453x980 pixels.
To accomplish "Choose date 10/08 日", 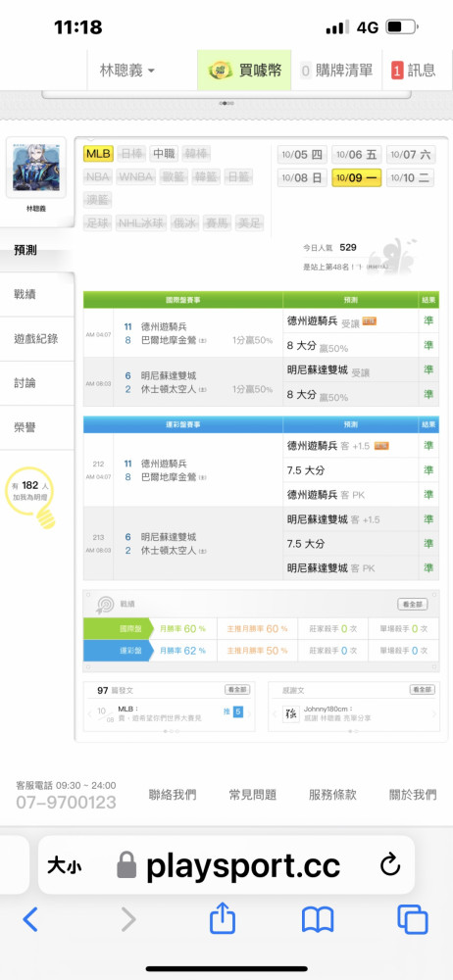I will 302,177.
